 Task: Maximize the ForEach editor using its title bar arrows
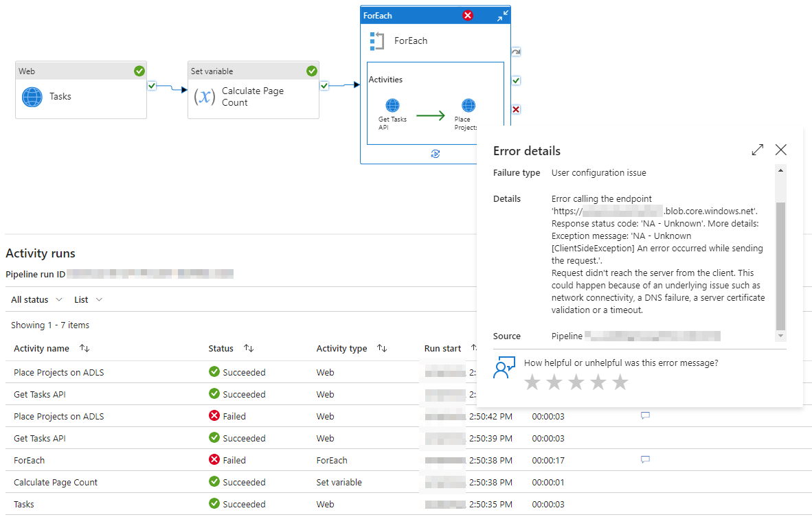tap(502, 14)
